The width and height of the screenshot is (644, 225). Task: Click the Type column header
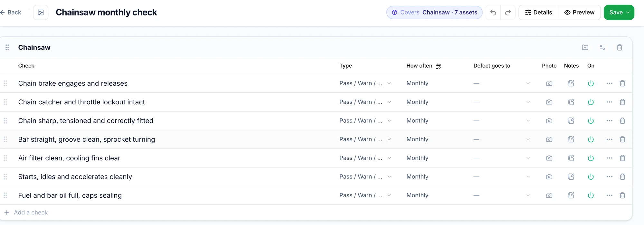click(x=346, y=66)
